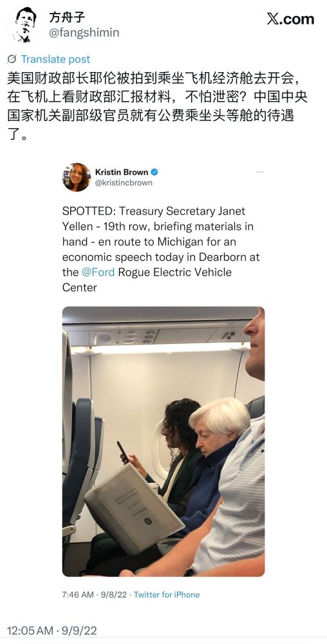The image size is (327, 644).
Task: Open the quoted tweet text beginning SPOTTED
Action: (x=161, y=249)
